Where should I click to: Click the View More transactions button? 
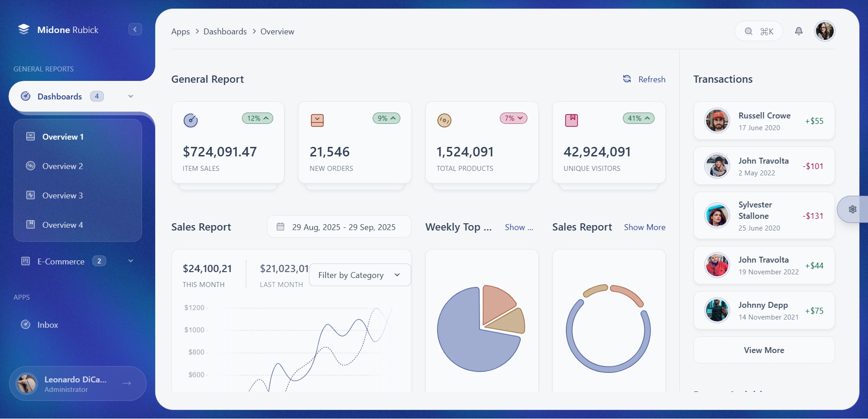coord(763,350)
